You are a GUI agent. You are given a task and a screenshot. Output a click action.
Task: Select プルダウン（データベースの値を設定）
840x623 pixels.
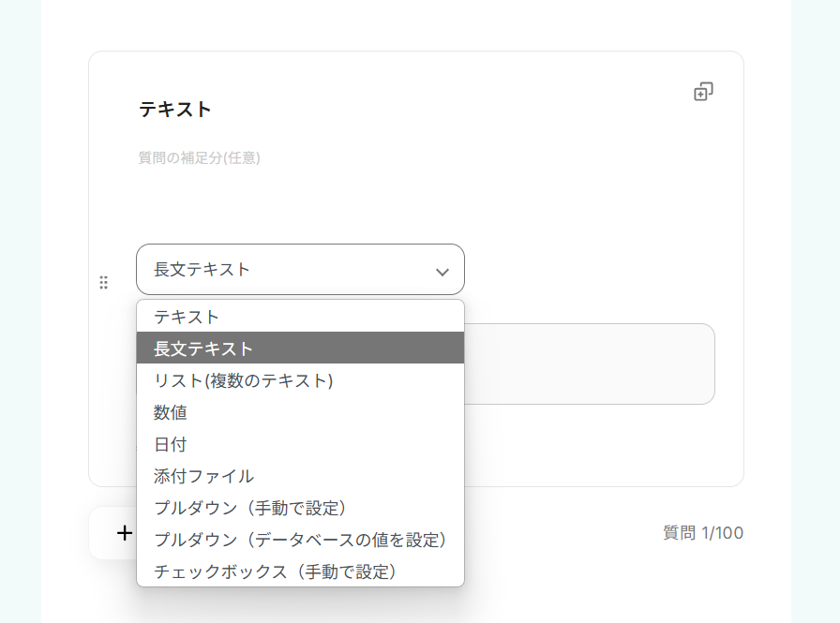[x=300, y=540]
